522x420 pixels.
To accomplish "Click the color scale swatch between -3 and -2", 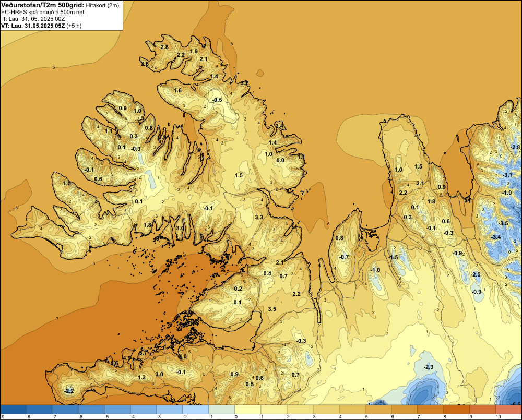I will click(170, 409).
